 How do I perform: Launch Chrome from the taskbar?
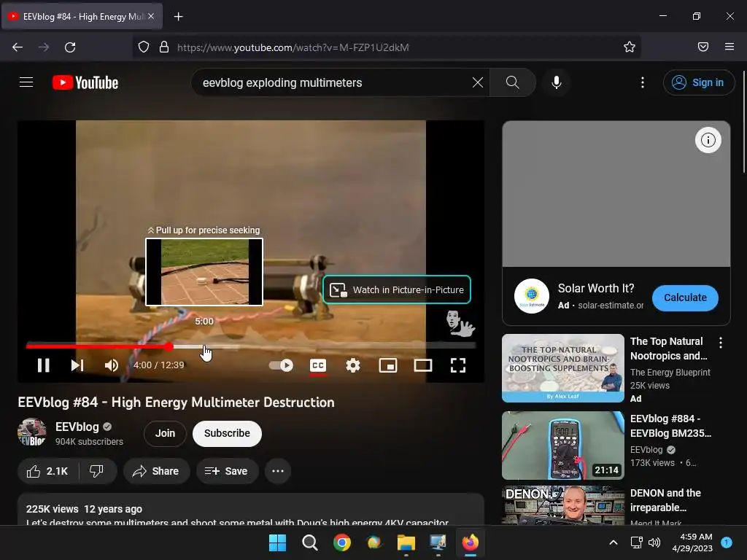tap(342, 542)
